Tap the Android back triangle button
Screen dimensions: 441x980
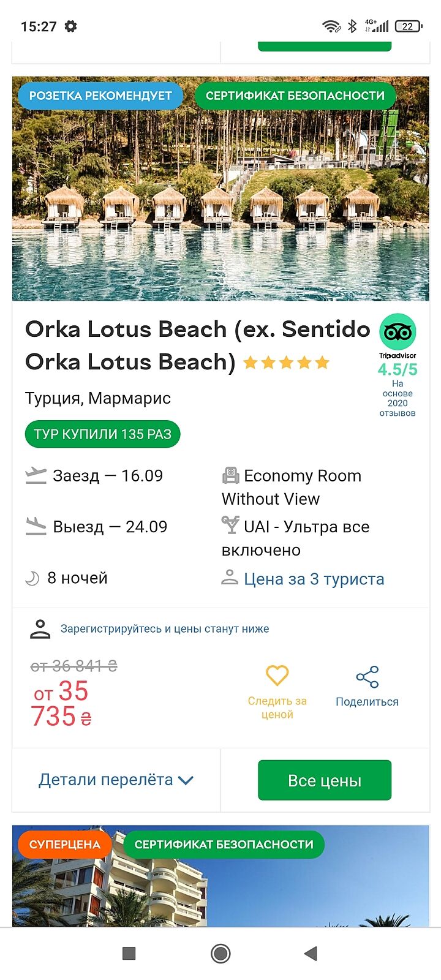[x=311, y=953]
